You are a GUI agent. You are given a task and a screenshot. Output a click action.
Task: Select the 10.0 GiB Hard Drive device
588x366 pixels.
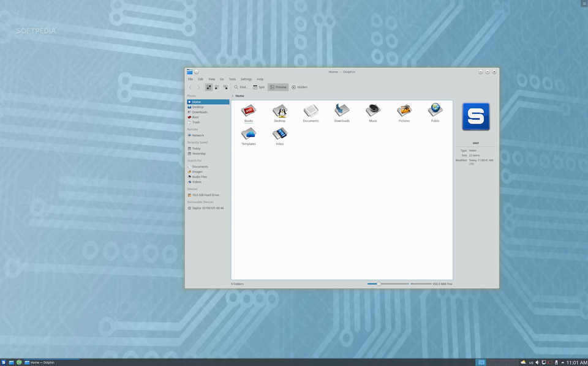coord(206,195)
